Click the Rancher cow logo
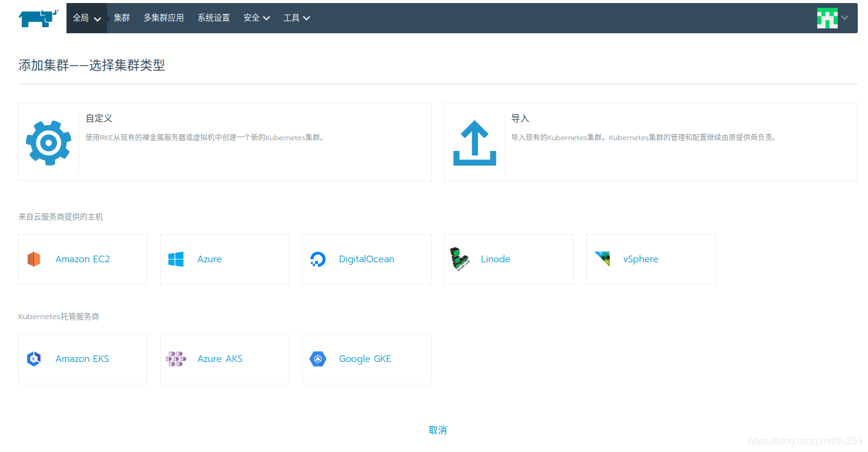868x452 pixels. (x=38, y=18)
